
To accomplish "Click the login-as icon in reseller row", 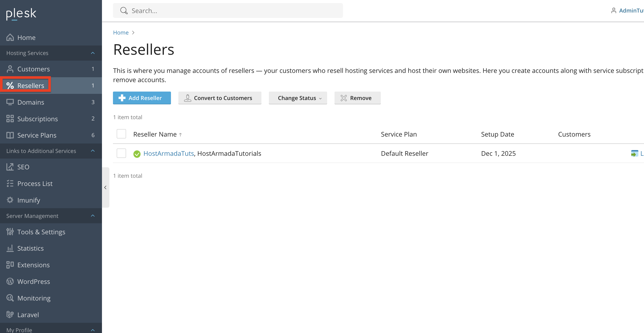I will tap(635, 153).
